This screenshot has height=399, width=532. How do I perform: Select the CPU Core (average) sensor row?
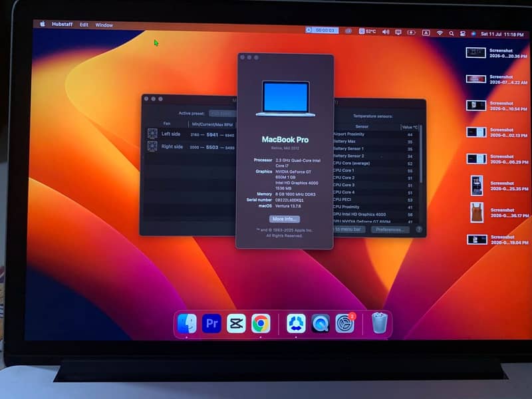tap(375, 163)
